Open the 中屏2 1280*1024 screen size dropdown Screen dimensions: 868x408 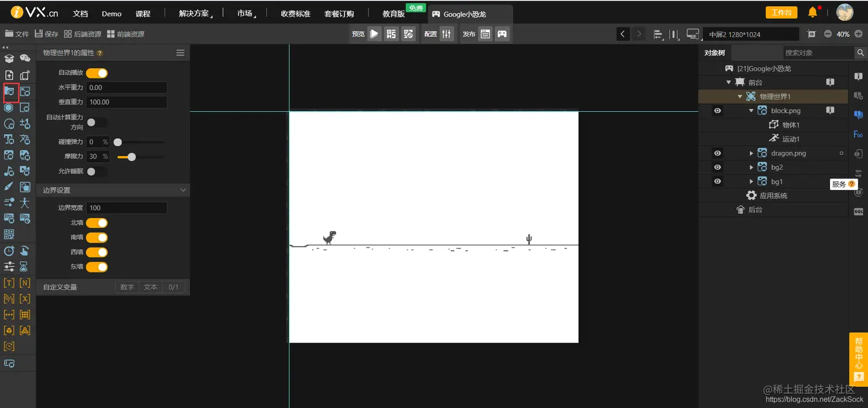(x=750, y=34)
